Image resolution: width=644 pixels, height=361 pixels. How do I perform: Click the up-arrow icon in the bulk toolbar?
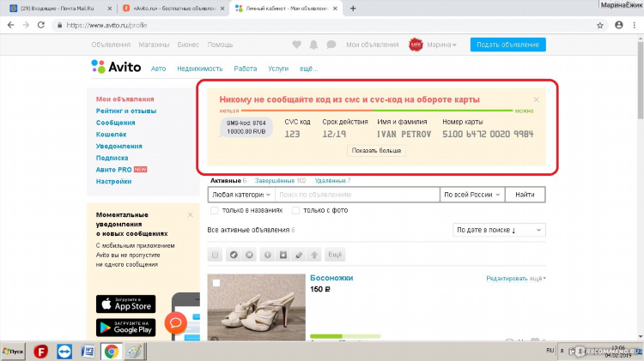pyautogui.click(x=314, y=255)
